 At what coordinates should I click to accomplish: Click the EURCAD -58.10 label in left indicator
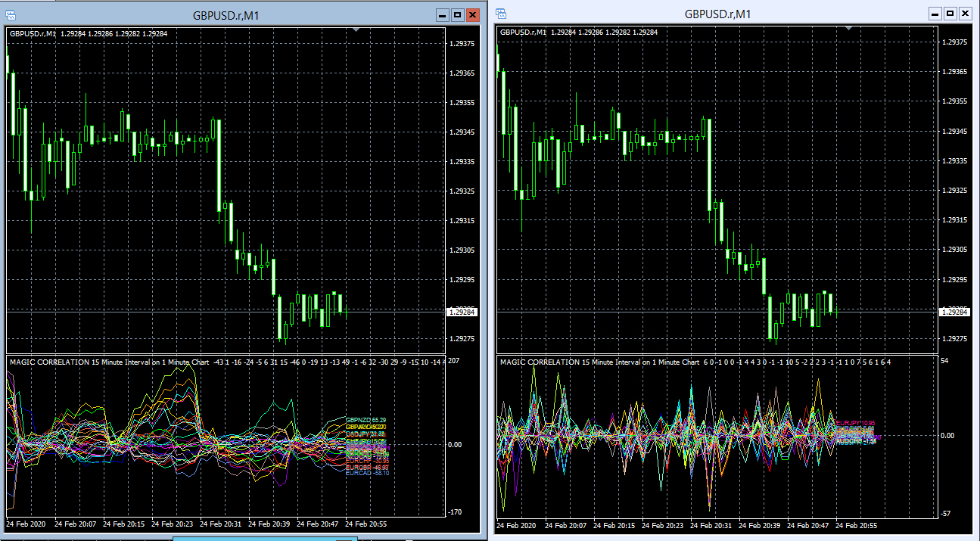367,473
